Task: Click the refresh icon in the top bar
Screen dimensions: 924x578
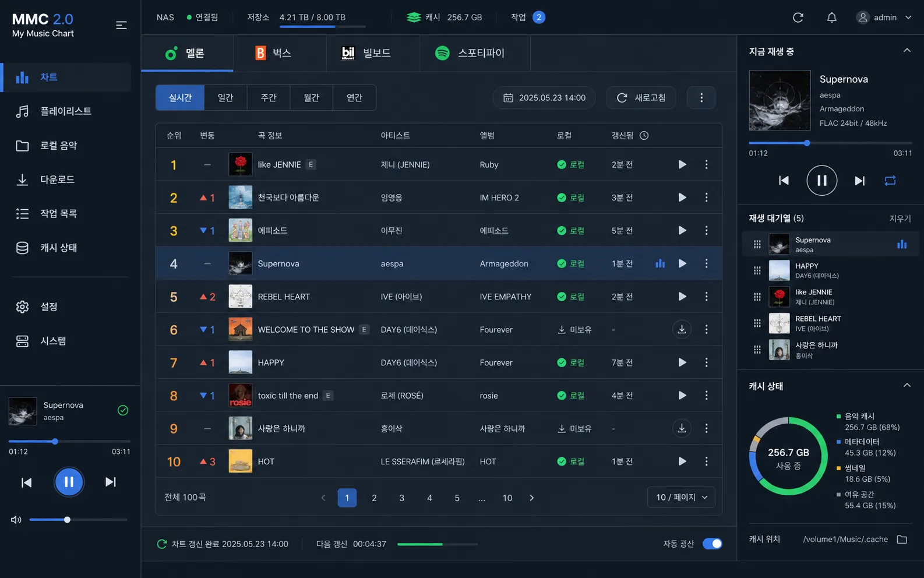Action: click(x=798, y=17)
